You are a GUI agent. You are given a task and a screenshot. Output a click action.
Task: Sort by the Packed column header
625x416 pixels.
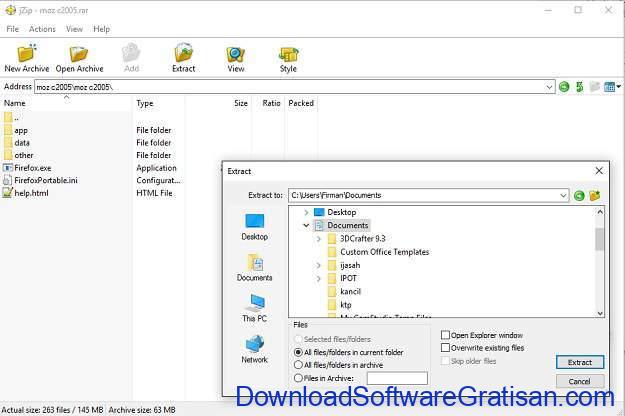coord(301,103)
